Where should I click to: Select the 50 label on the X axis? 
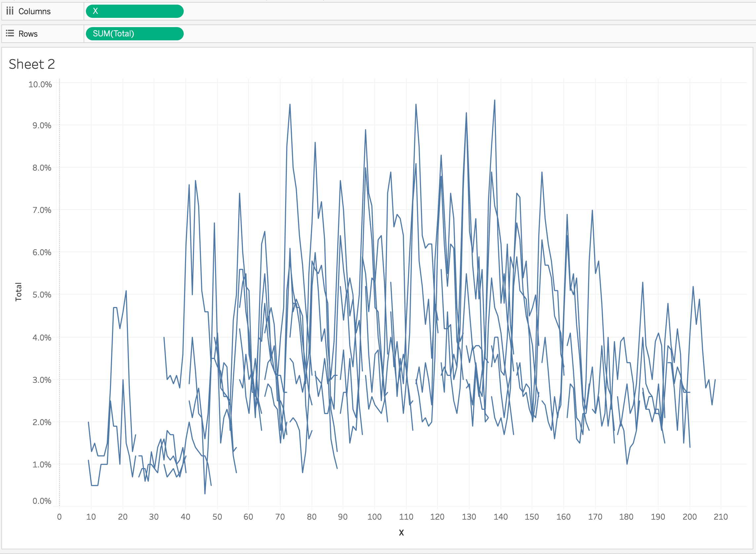click(x=217, y=517)
